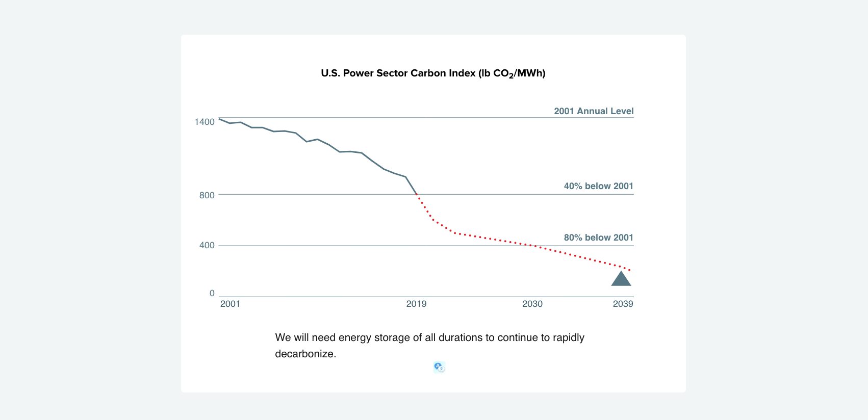Click the 2001 x-axis year label

click(230, 304)
